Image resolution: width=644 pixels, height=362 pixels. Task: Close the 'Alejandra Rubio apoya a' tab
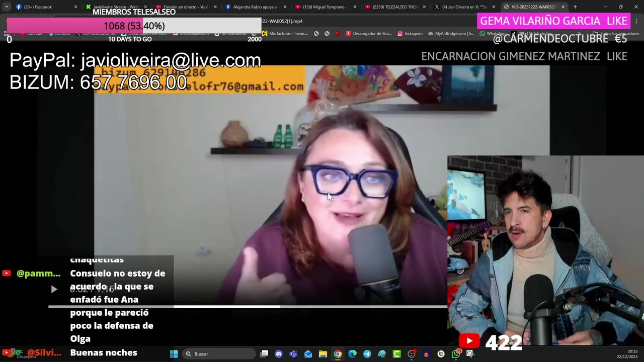coord(285,7)
